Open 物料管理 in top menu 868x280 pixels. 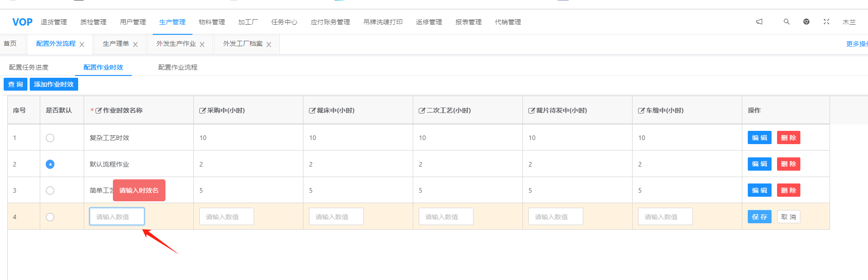[x=212, y=22]
